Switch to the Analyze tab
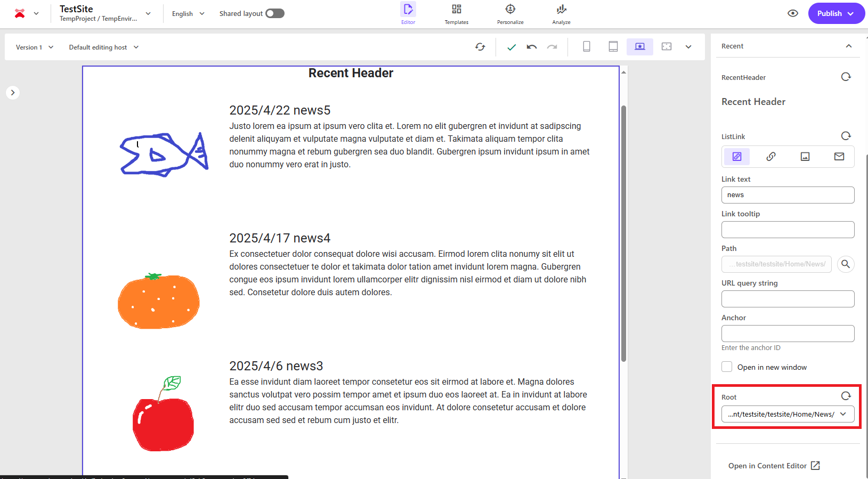Screen dimensions: 868x479 [561, 14]
